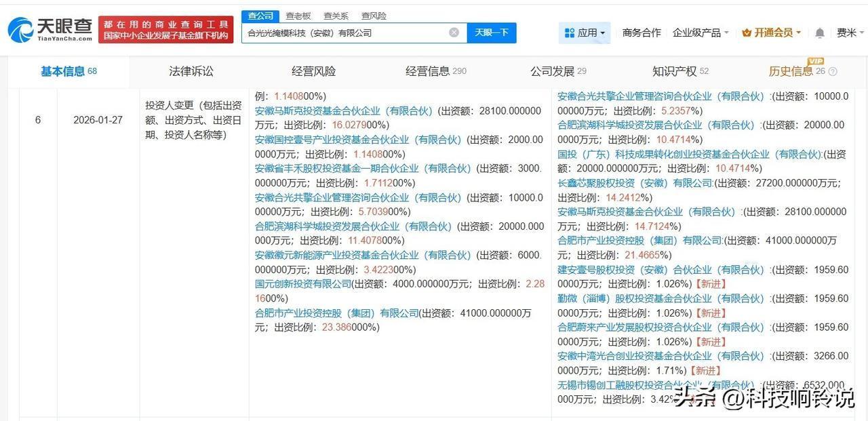Open the notification bell
Screen dimensions: 868x421
(820, 33)
